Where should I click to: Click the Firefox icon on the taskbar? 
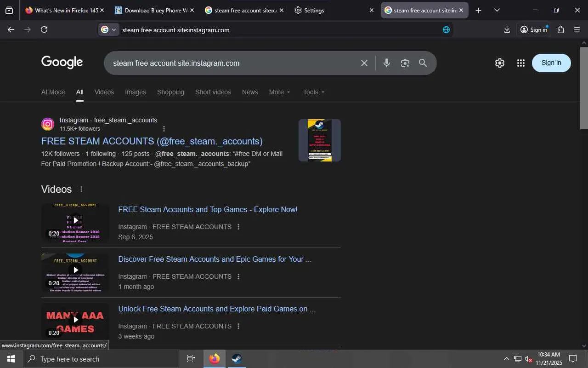click(215, 359)
